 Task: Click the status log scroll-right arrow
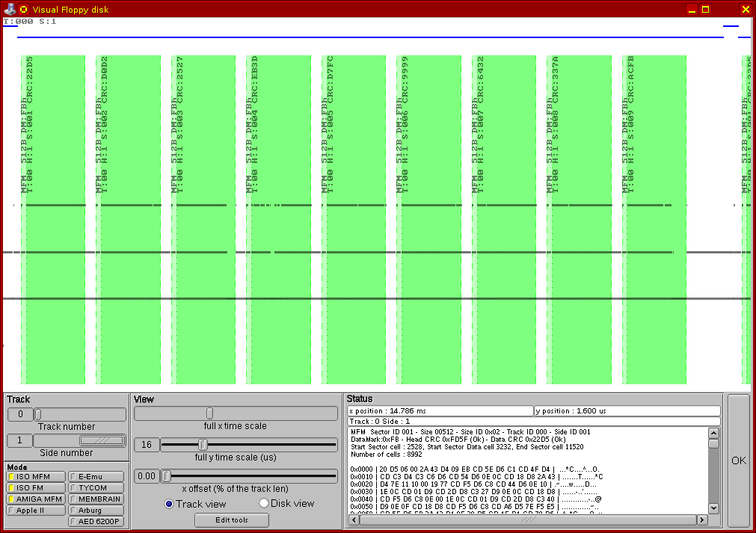(701, 520)
